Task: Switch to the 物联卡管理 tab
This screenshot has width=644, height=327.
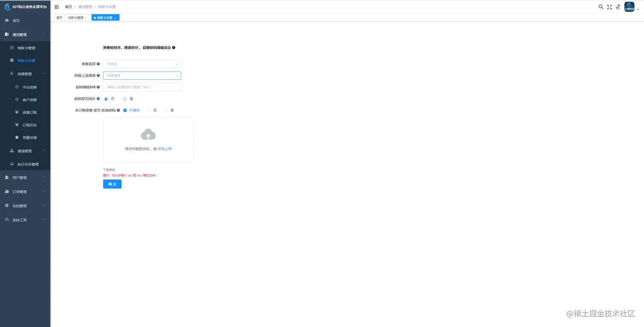Action: [x=75, y=17]
